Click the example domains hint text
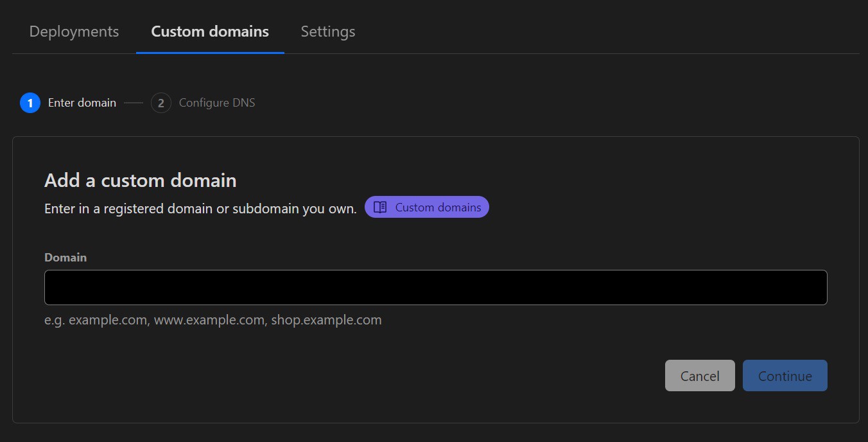Image resolution: width=868 pixels, height=442 pixels. tap(213, 319)
